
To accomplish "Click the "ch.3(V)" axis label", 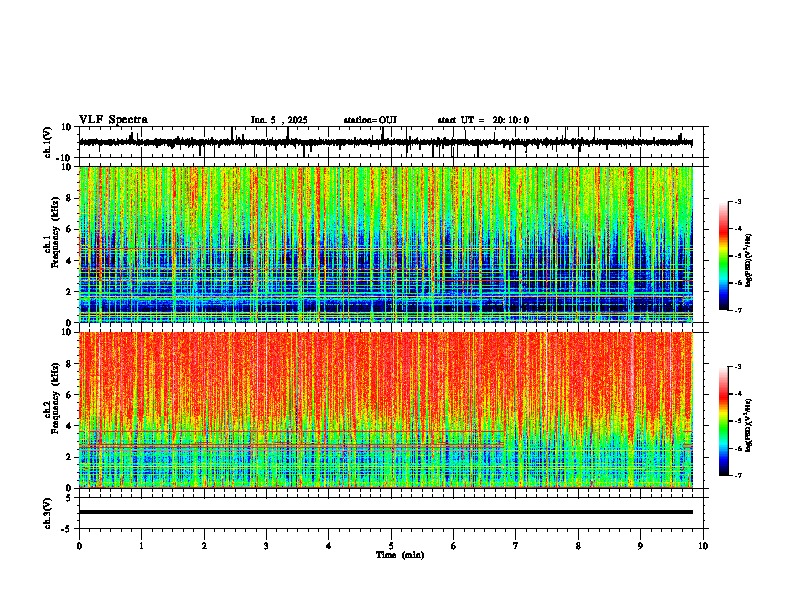I will click(x=48, y=513).
